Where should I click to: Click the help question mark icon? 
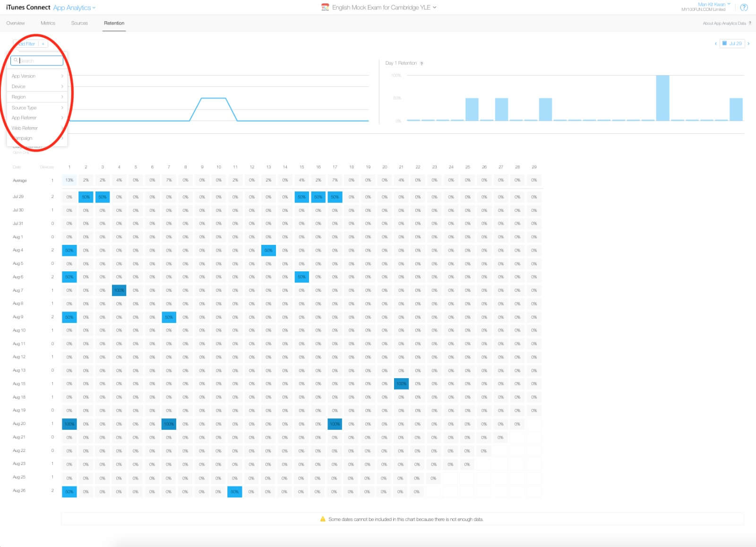[744, 8]
